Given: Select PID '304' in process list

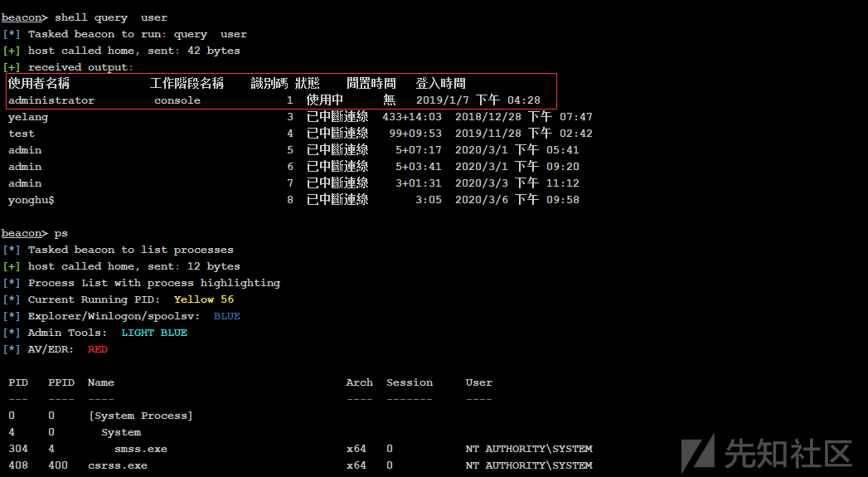Looking at the screenshot, I should (18, 450).
